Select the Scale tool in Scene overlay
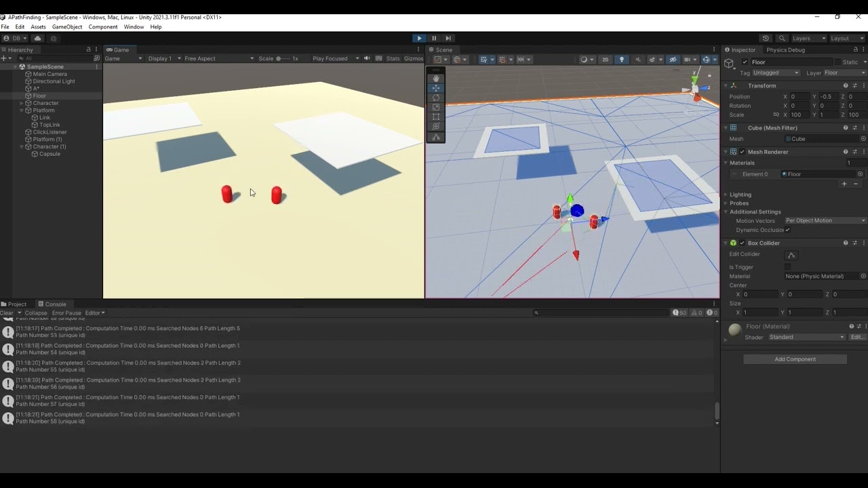 [435, 107]
